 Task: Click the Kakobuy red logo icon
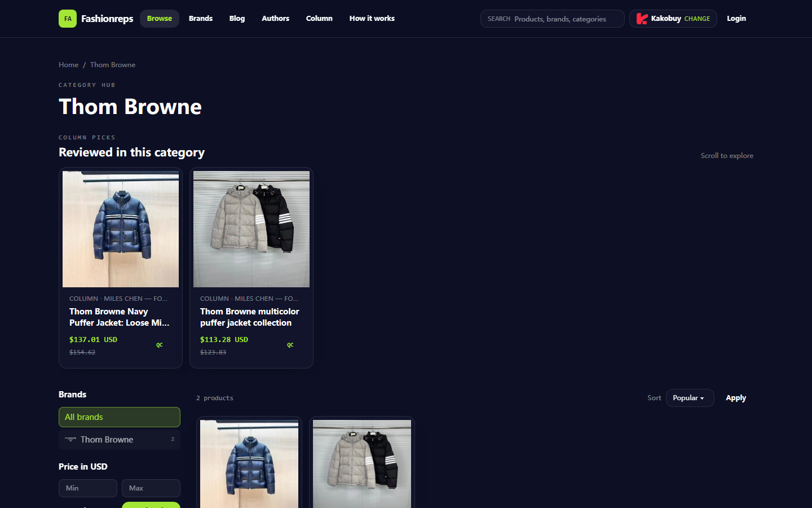pos(642,19)
